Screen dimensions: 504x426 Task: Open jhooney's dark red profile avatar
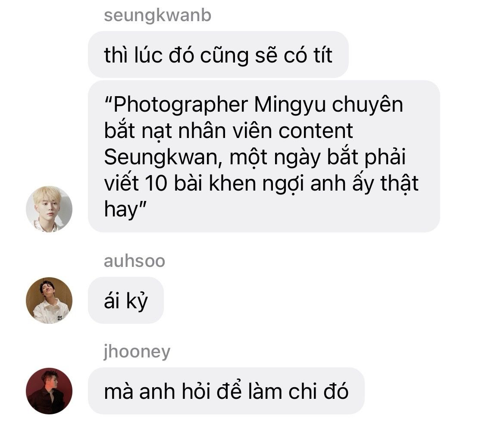pos(49,391)
